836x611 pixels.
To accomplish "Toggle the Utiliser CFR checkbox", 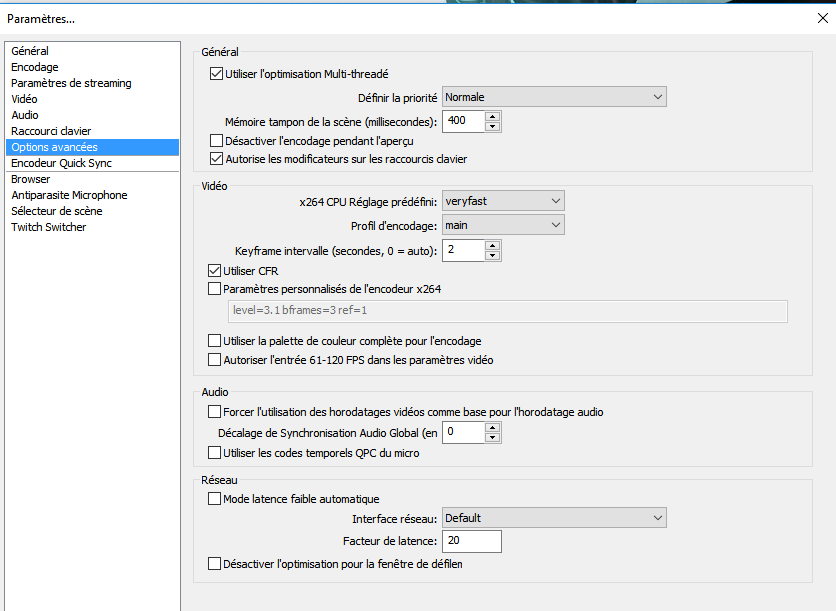I will point(214,270).
